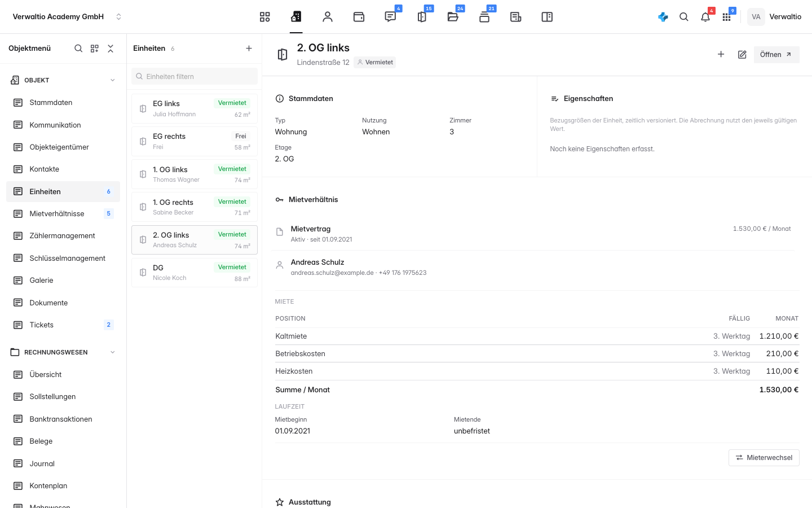Click the global search magnifier in the header
Screen dimensions: 812x508
(x=684, y=17)
